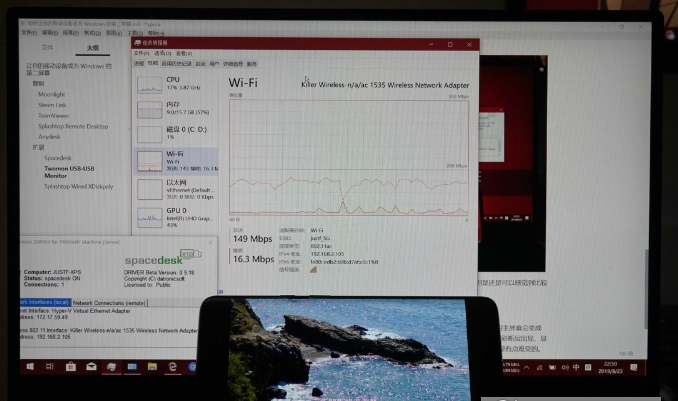Switch to Task Manager 性能 tab
The image size is (678, 401).
pos(153,63)
